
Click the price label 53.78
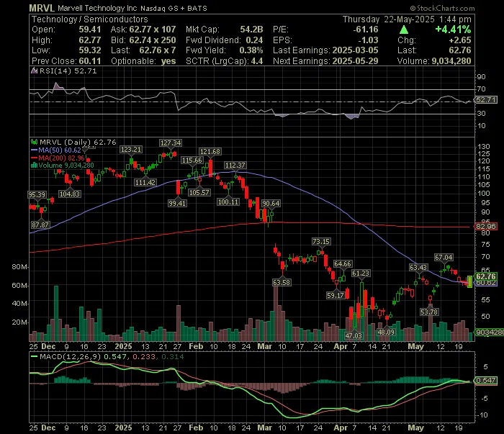pos(429,312)
